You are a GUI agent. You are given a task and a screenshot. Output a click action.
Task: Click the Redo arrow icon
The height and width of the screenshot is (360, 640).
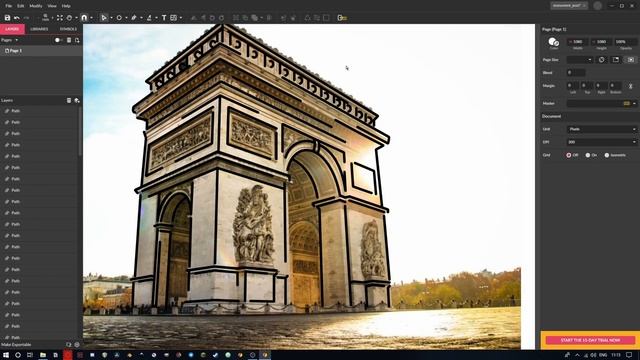(x=27, y=18)
